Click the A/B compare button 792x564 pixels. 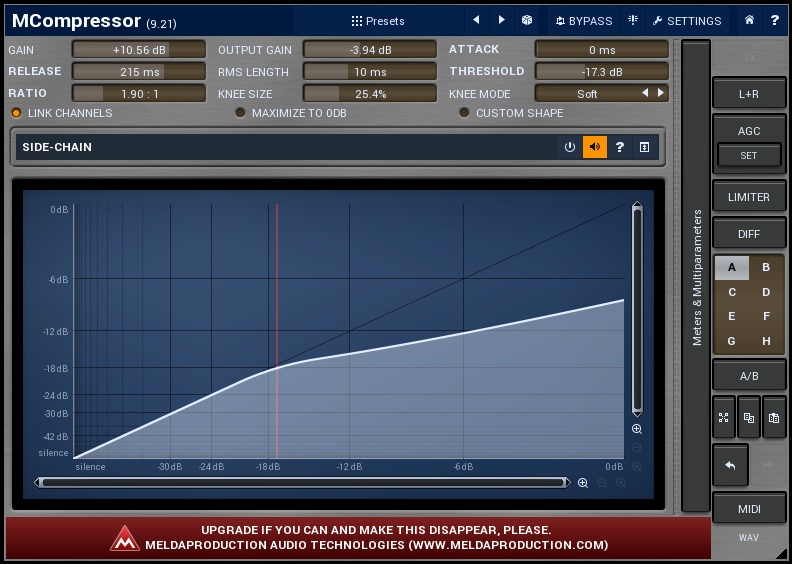(749, 376)
